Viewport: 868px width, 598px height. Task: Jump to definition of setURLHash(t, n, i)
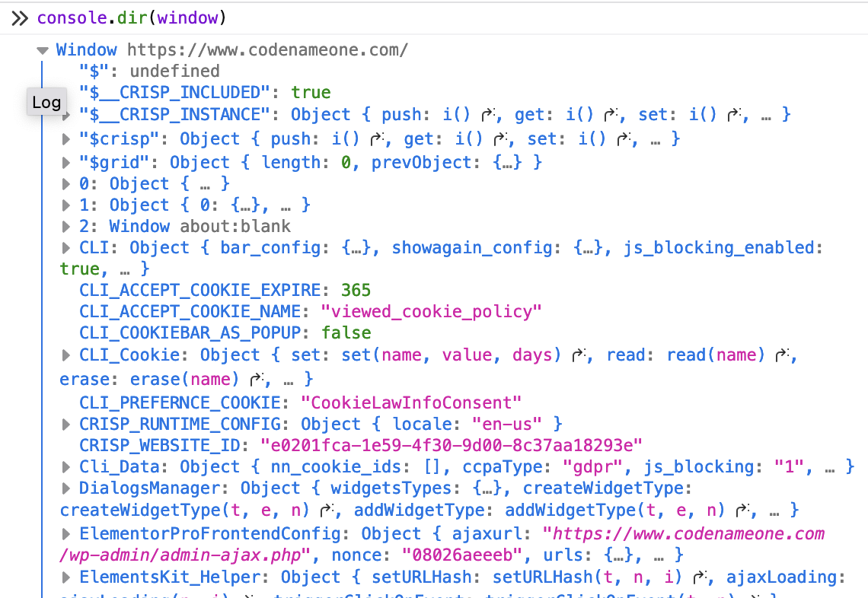700,577
